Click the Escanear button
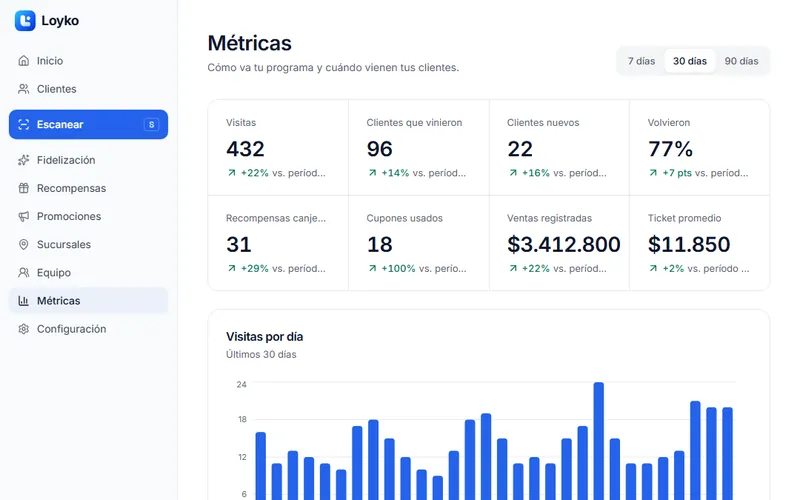Image resolution: width=800 pixels, height=500 pixels. (88, 124)
